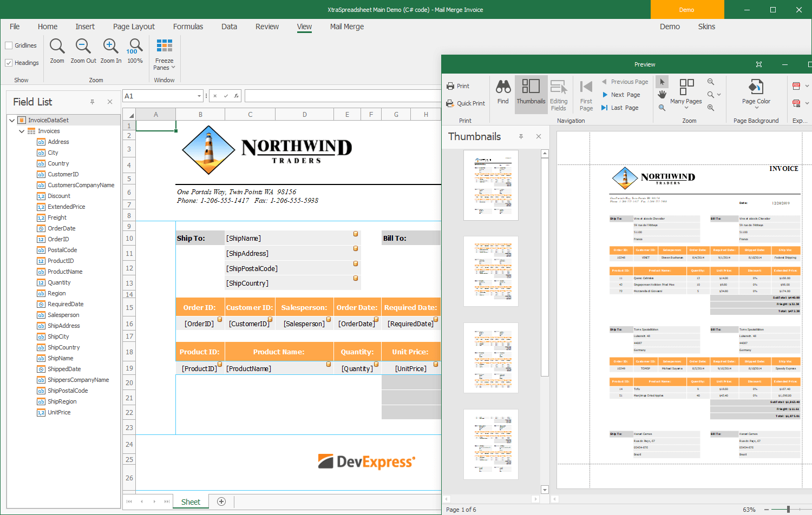
Task: Disable the Headings checkbox
Action: [x=9, y=63]
